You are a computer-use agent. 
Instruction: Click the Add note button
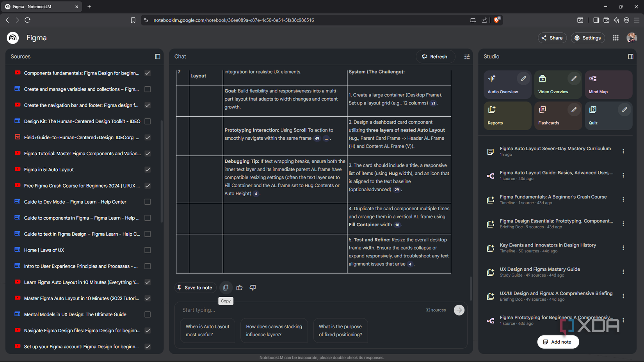[558, 342]
